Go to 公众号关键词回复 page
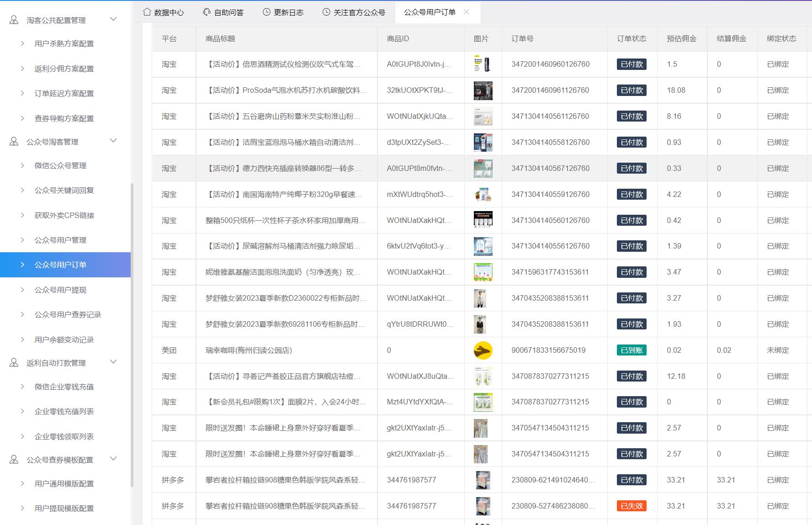812x525 pixels. click(x=65, y=190)
